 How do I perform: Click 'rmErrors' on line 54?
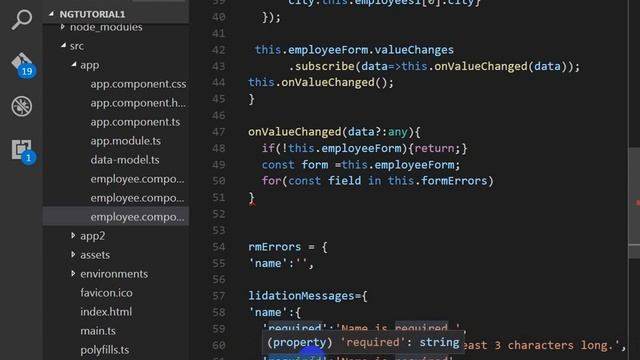click(x=274, y=247)
